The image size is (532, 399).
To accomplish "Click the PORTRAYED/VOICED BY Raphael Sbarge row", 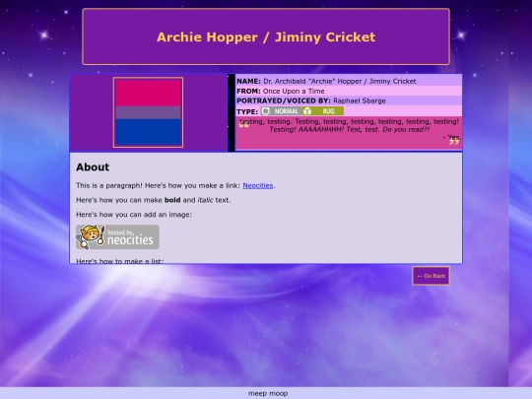I will point(349,100).
